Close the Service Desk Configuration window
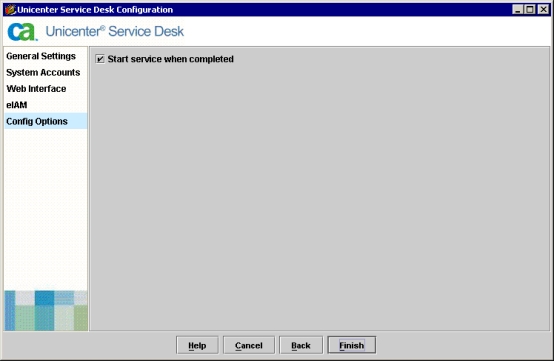The width and height of the screenshot is (554, 361). tap(543, 10)
